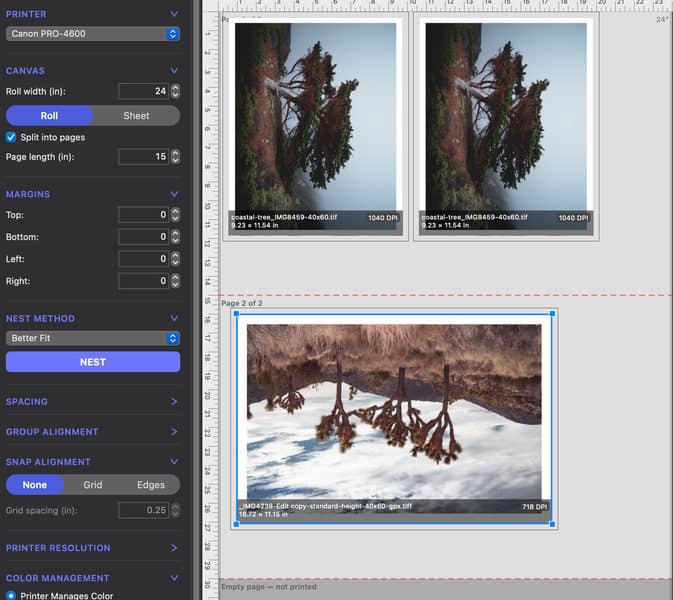Click the Top margin stepper

(175, 215)
